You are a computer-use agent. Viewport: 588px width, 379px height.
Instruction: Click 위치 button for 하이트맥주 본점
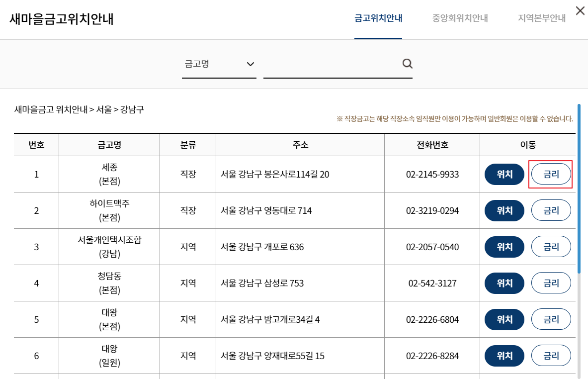point(504,210)
